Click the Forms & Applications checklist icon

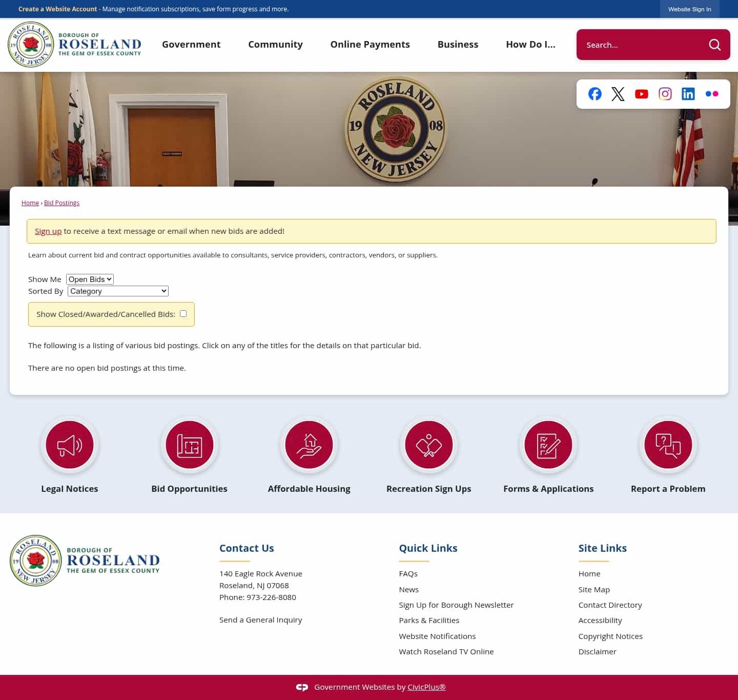click(x=548, y=445)
